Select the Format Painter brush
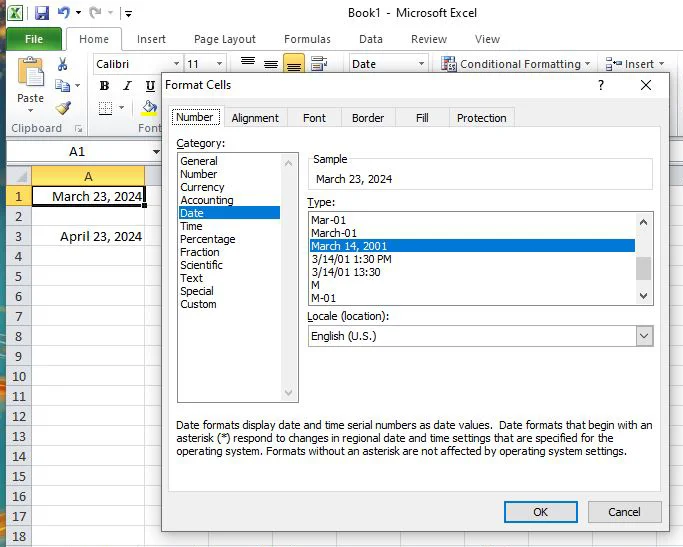The image size is (683, 547). pos(63,108)
